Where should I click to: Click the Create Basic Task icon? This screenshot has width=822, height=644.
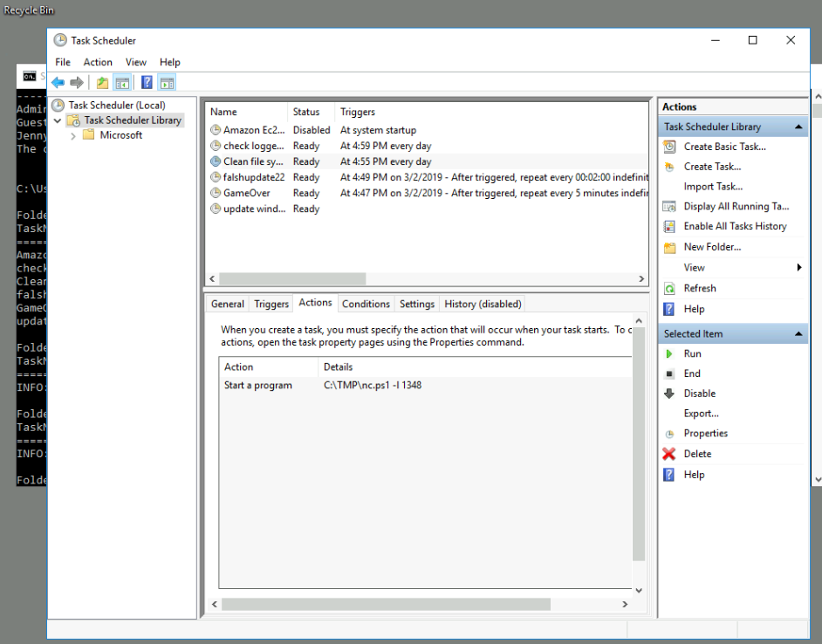click(x=669, y=147)
